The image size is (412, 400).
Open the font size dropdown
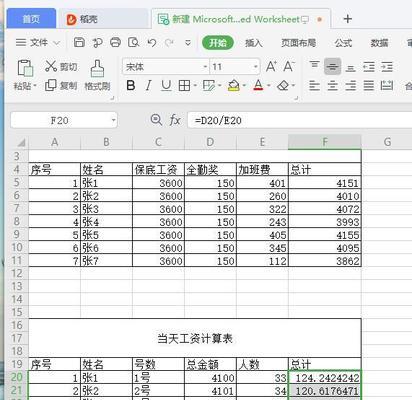pos(256,67)
